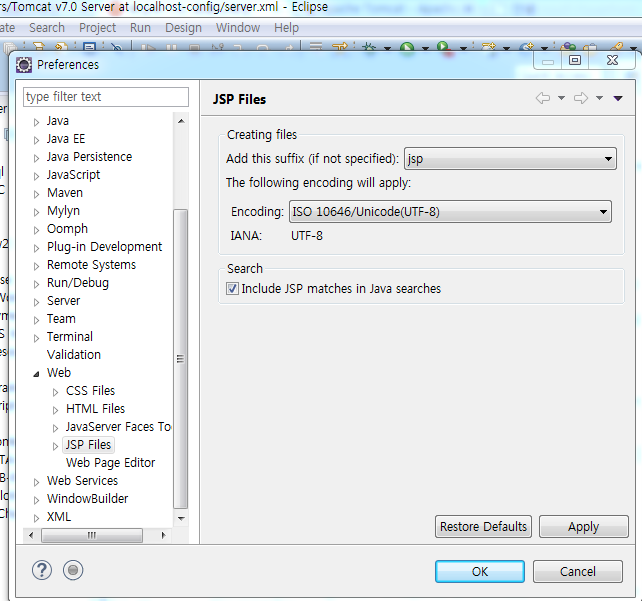This screenshot has height=601, width=642.
Task: Click the type filter text field
Action: [x=106, y=97]
